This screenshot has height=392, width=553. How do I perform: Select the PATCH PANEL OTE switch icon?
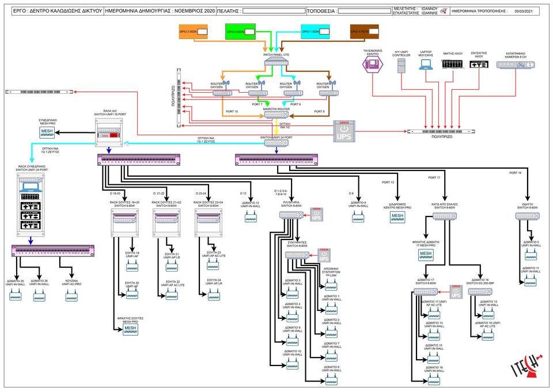click(279, 62)
